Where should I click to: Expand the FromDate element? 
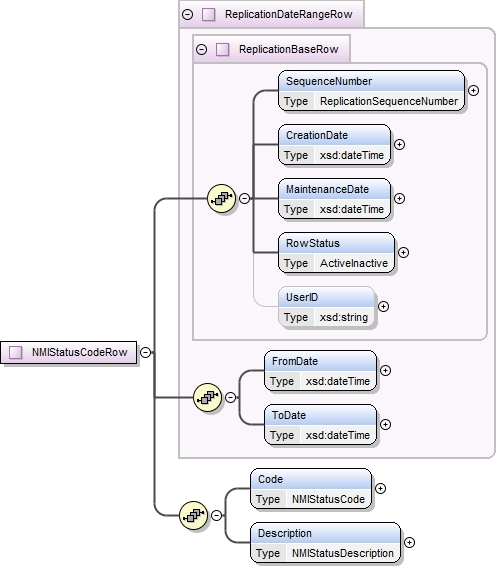[x=385, y=370]
